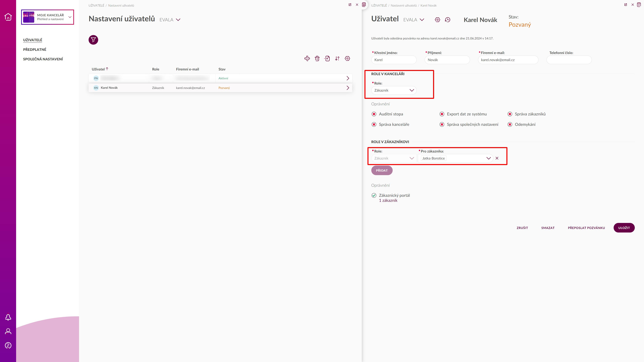Open Karel Novák row arrow
This screenshot has width=644, height=362.
(348, 88)
